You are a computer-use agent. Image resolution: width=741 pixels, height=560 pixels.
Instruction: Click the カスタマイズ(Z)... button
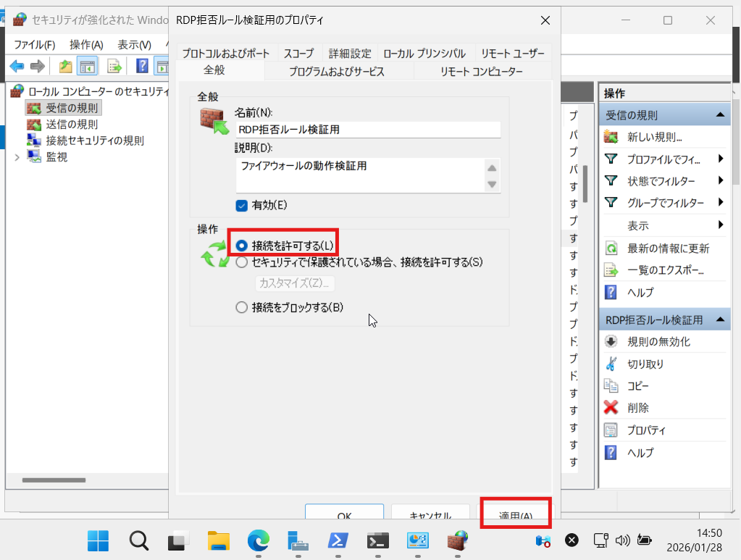tap(294, 283)
